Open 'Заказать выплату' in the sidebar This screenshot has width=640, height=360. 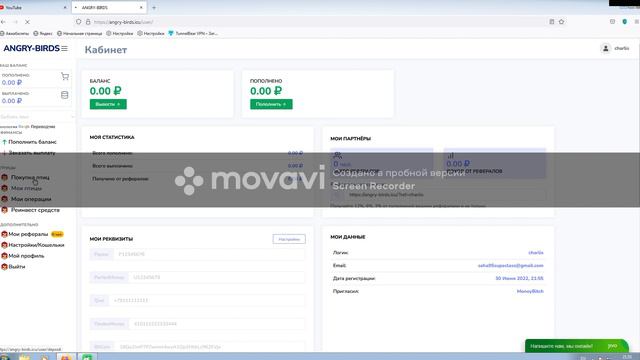click(32, 153)
